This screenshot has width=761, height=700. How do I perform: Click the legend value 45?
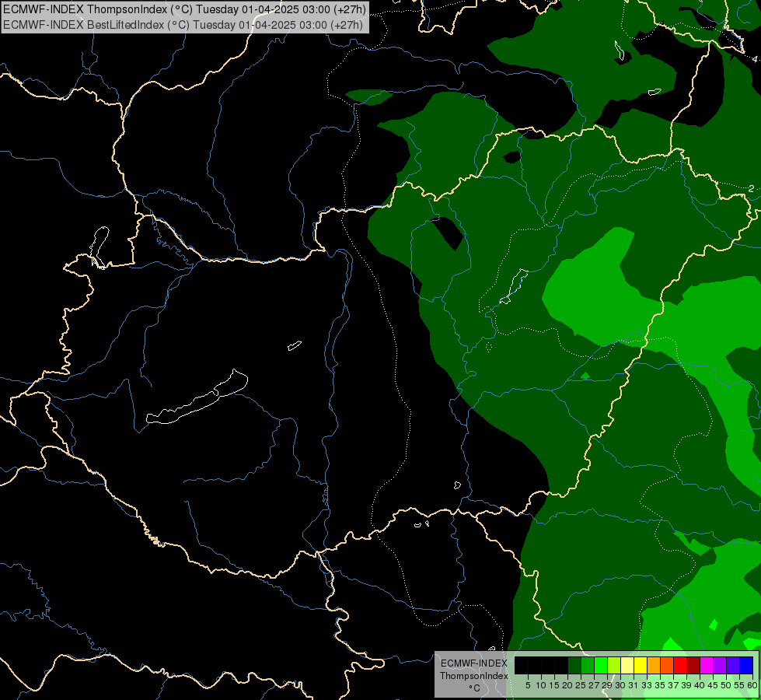coord(713,685)
